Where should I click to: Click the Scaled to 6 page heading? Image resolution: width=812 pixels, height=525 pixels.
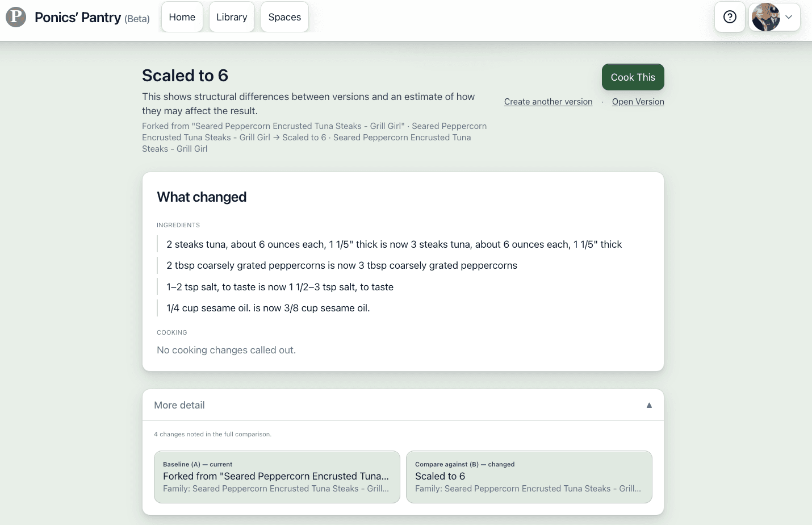(x=185, y=76)
